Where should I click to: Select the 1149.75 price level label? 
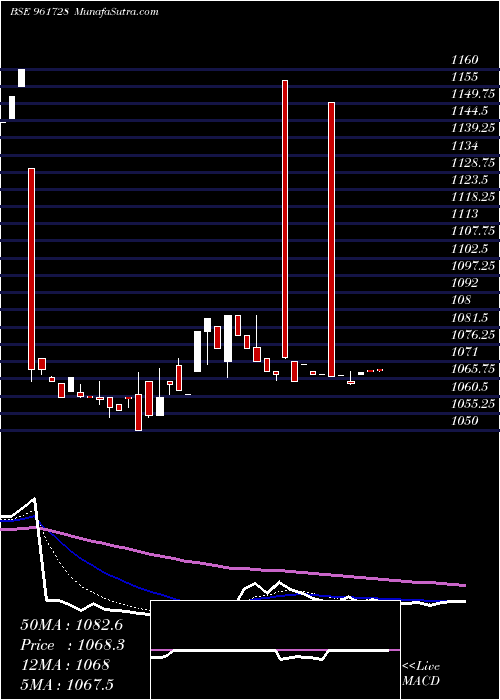click(473, 94)
